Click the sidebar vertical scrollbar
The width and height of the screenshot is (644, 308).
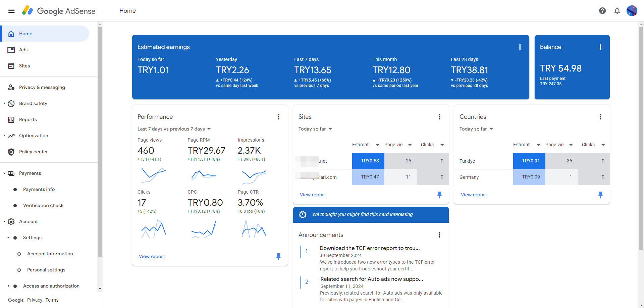pyautogui.click(x=100, y=142)
